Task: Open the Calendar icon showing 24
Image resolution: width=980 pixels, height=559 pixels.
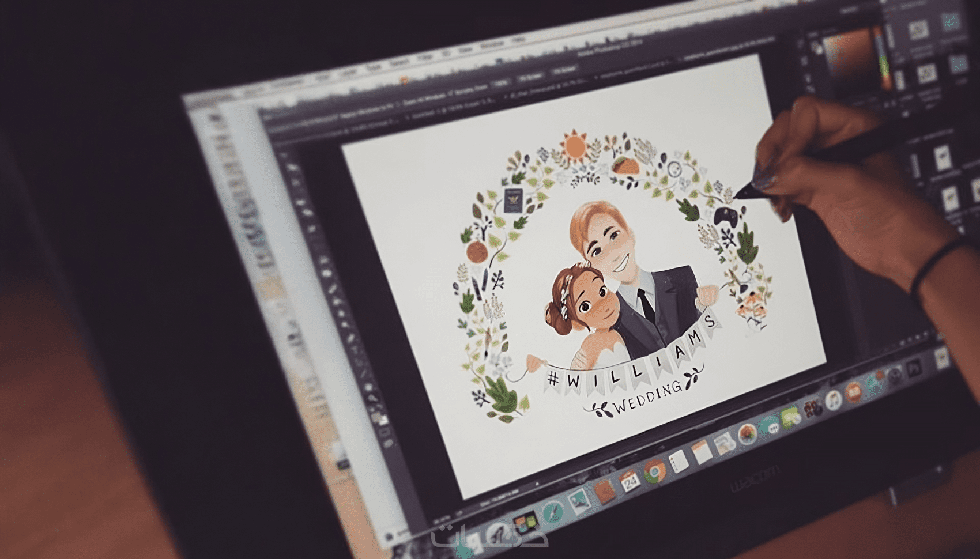Action: coord(629,482)
